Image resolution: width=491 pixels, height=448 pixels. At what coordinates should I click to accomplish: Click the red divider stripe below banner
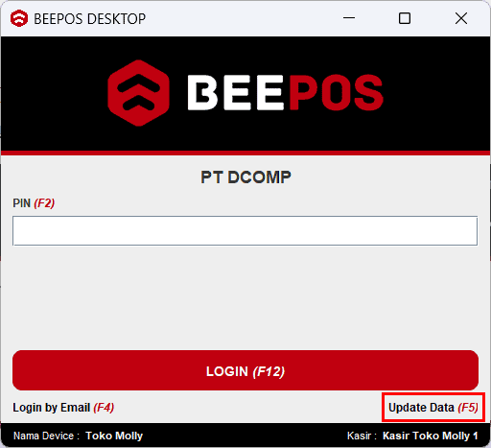point(245,153)
